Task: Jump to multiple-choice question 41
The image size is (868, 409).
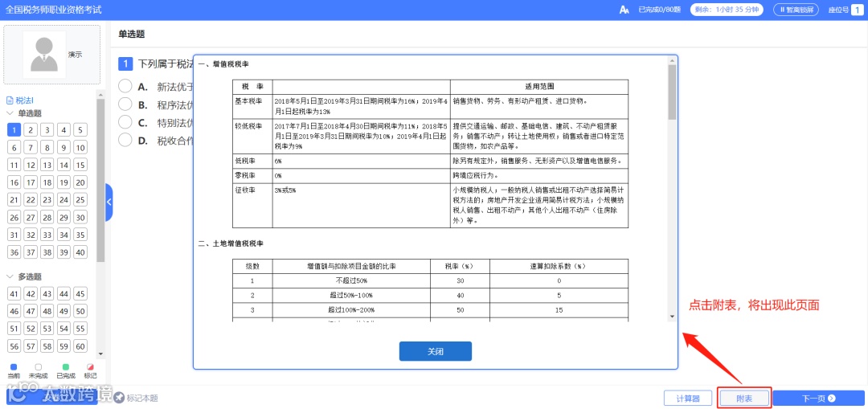Action: pyautogui.click(x=14, y=294)
